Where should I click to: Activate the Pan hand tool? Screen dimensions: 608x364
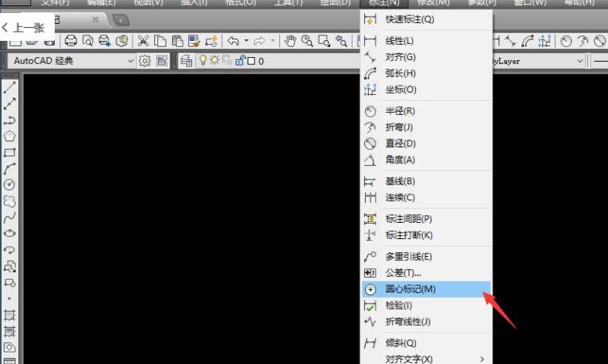point(290,41)
